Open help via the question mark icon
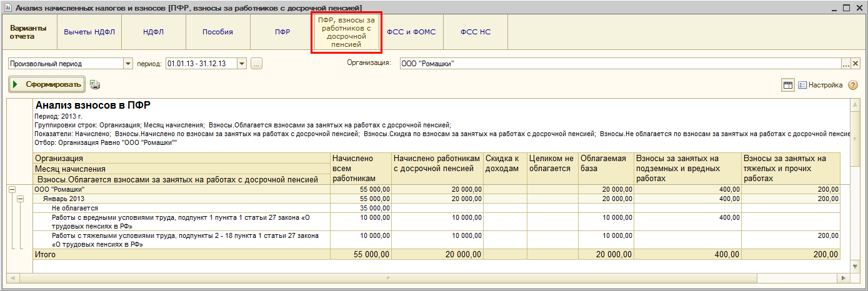 click(x=852, y=85)
